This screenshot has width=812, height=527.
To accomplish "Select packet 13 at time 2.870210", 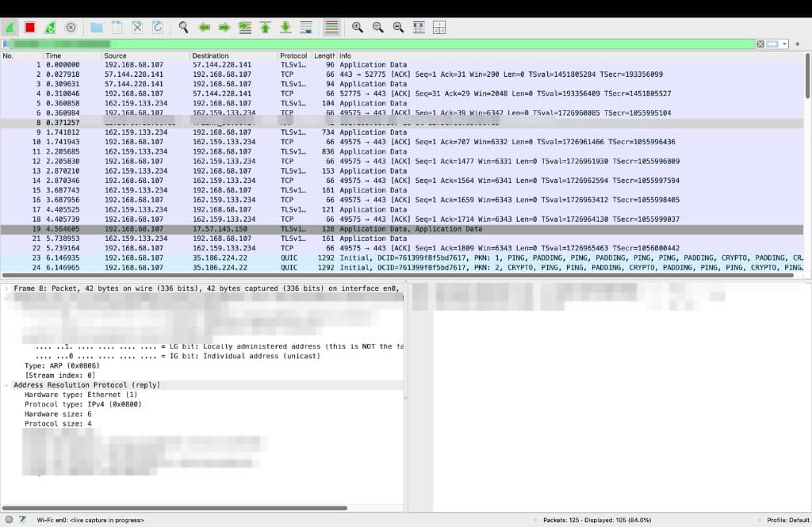I will tap(402, 171).
